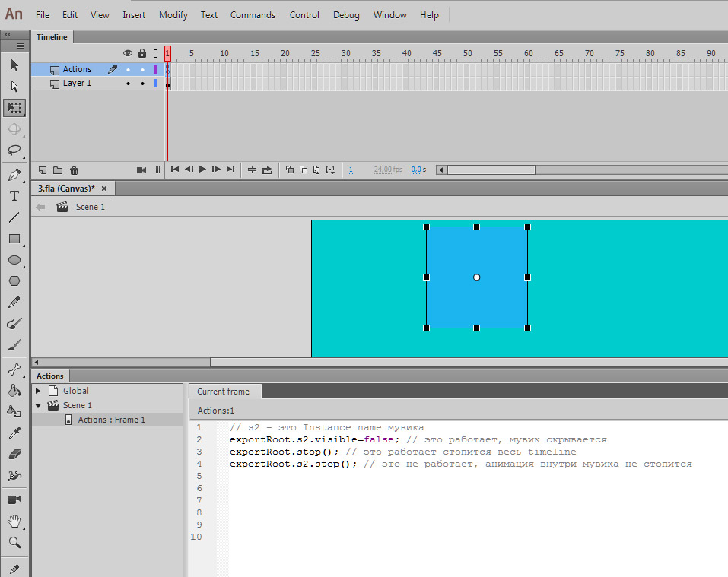Open modify markers options
The width and height of the screenshot is (728, 577).
click(331, 170)
